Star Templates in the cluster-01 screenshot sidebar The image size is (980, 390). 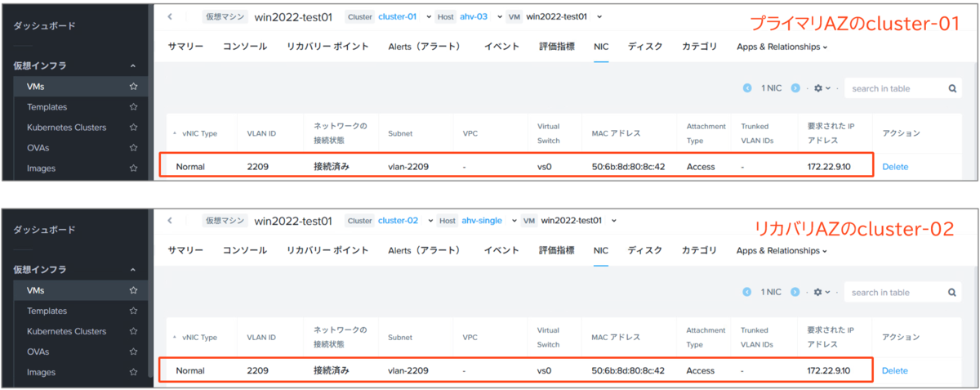click(x=133, y=106)
